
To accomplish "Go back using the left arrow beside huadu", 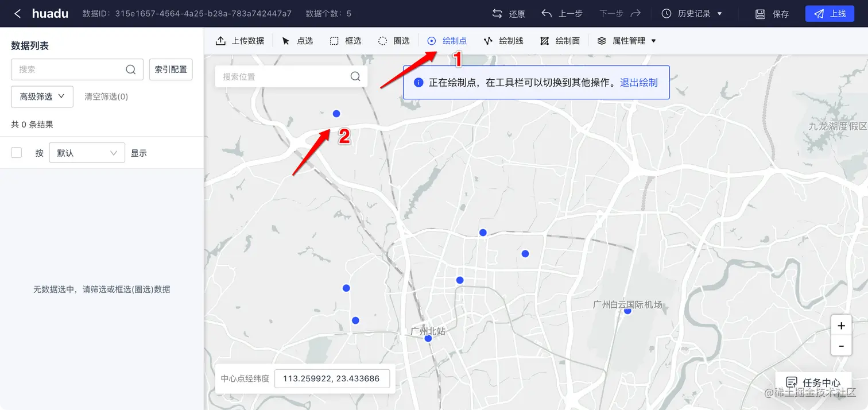I will click(17, 13).
